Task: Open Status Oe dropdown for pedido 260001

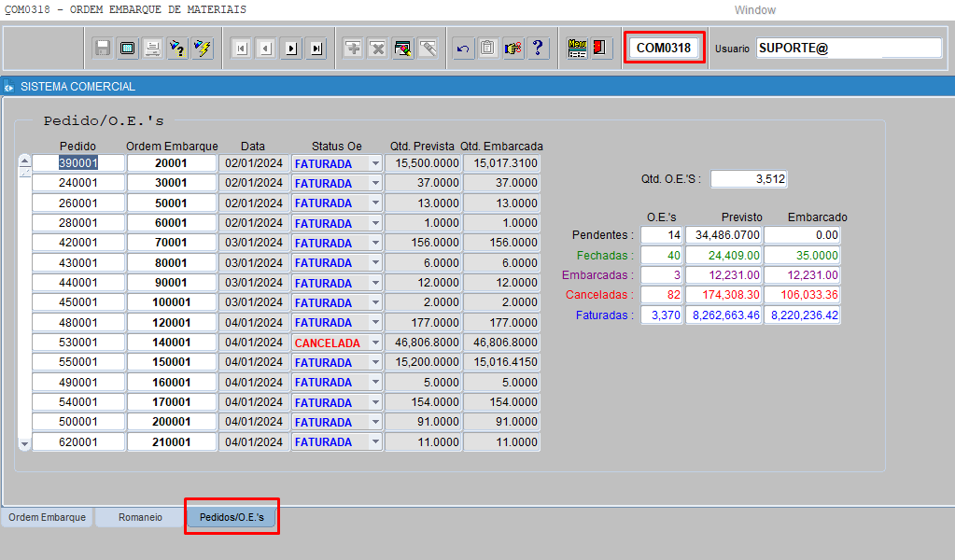Action: pyautogui.click(x=375, y=203)
